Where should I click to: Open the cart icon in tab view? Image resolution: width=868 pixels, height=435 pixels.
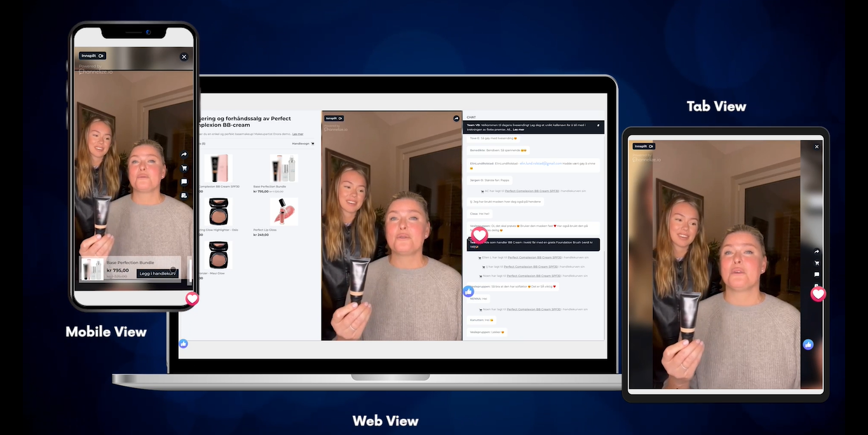click(817, 263)
